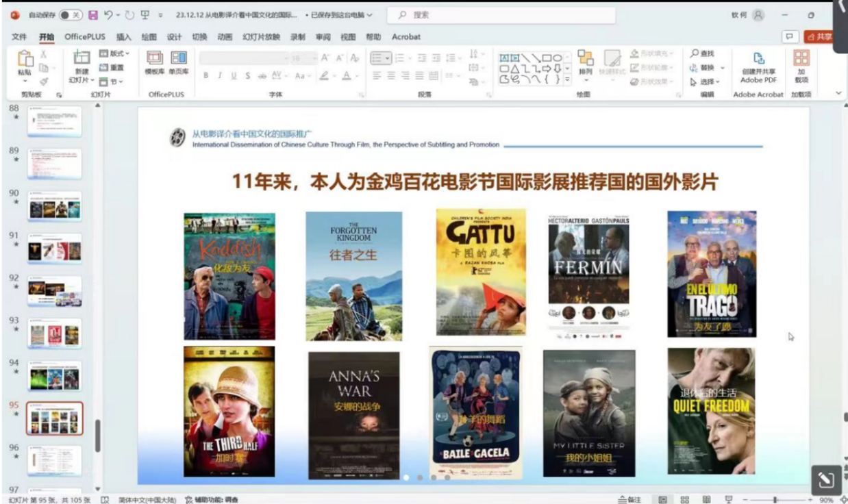Toggle italic formatting button
848x504 pixels.
tap(220, 75)
